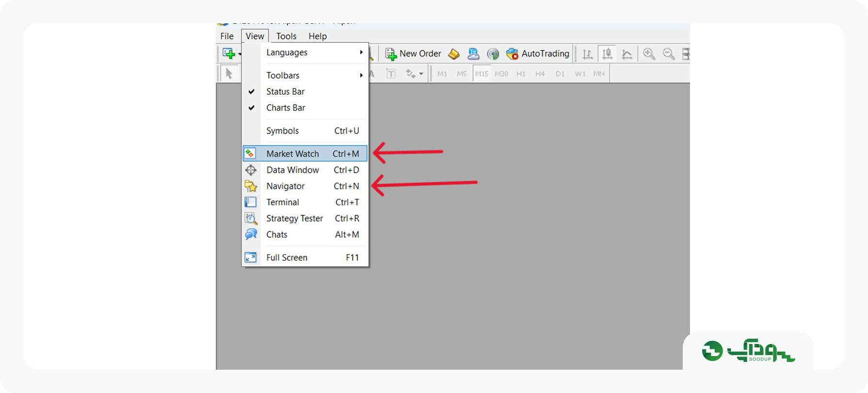Click the Data Window crosshair icon

[251, 170]
